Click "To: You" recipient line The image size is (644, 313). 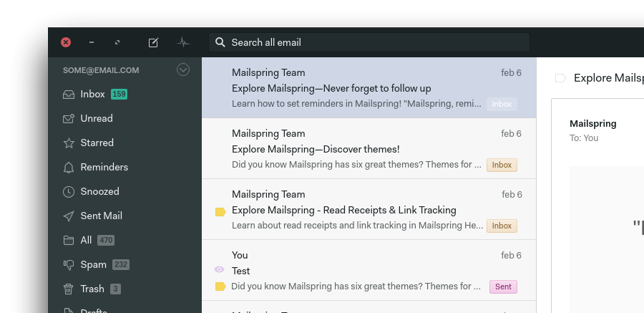pyautogui.click(x=584, y=138)
